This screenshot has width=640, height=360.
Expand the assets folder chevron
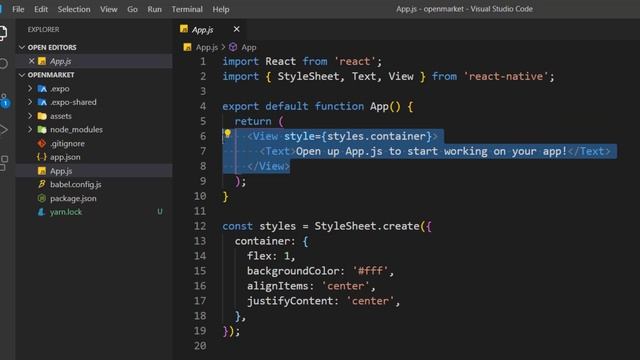point(30,116)
